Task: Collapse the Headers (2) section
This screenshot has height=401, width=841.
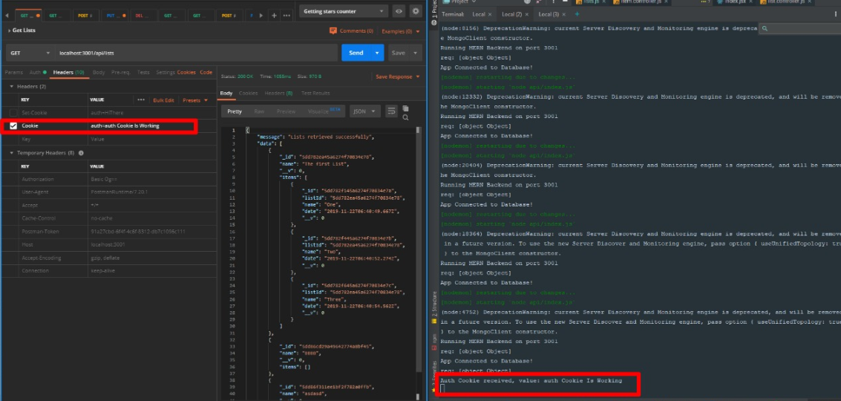Action: [12, 86]
